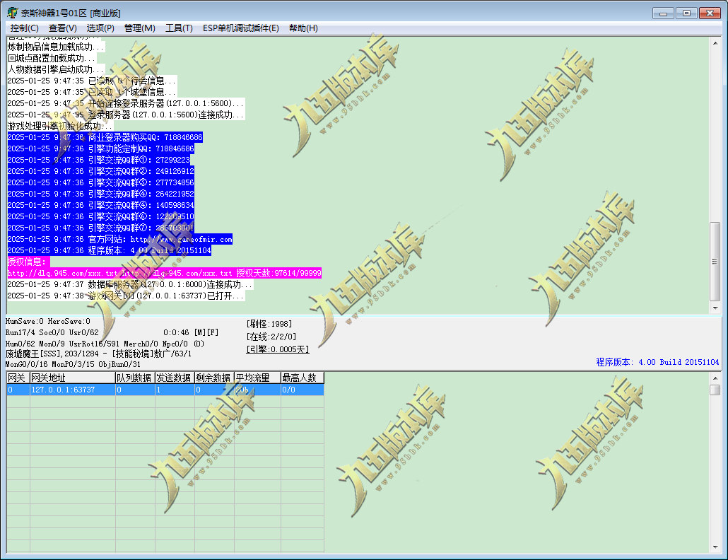Click the 引擎功能定制QQ: 718846686 log line
Viewport: 728px width, 560px height.
pos(101,148)
